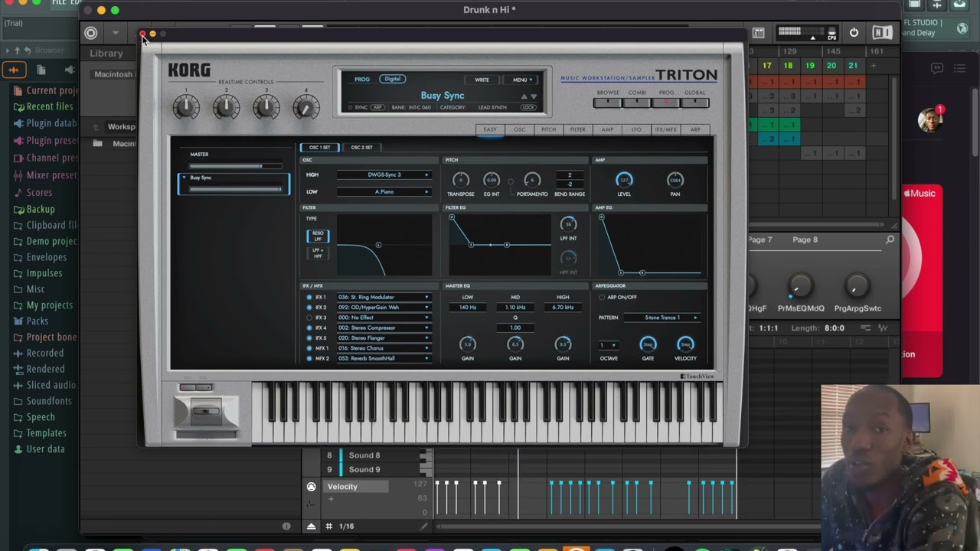Open the arpeggiator OCTAVE dropdown
The image size is (980, 551).
[608, 345]
